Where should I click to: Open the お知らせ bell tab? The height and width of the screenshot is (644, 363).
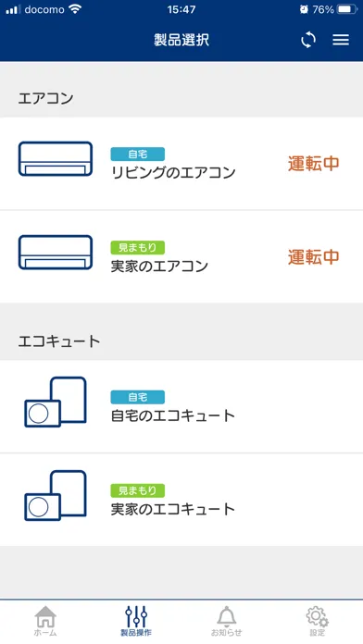pos(227,621)
